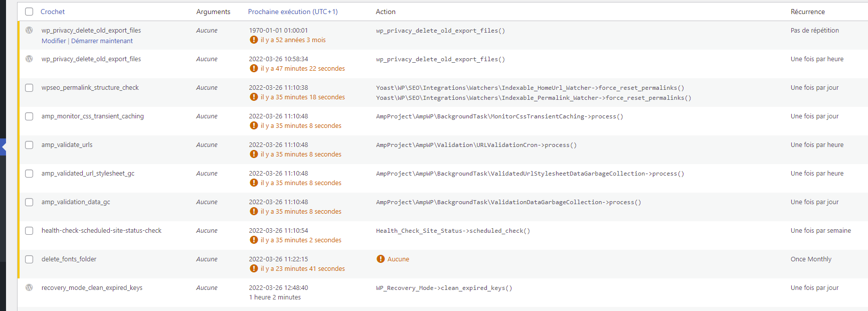This screenshot has height=311, width=868.
Task: Check the amp_monitor_css_transient_caching checkbox
Action: coord(29,116)
